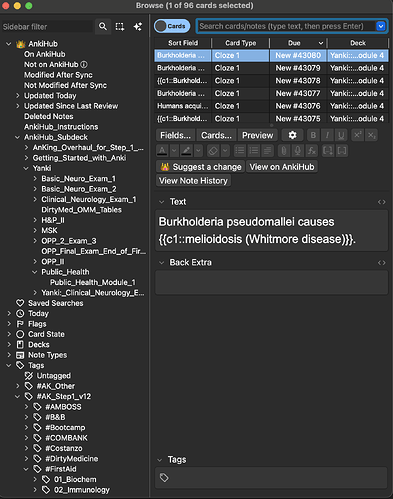Viewport: 393px width, 499px height.
Task: Select the Humans acqui... card row
Action: click(x=271, y=106)
